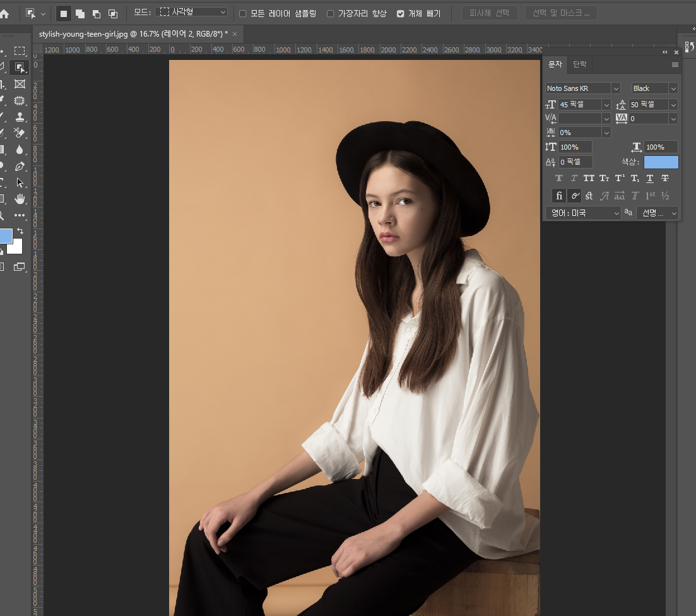
Task: Select the Object Selection tool in toolbox
Action: (x=20, y=67)
